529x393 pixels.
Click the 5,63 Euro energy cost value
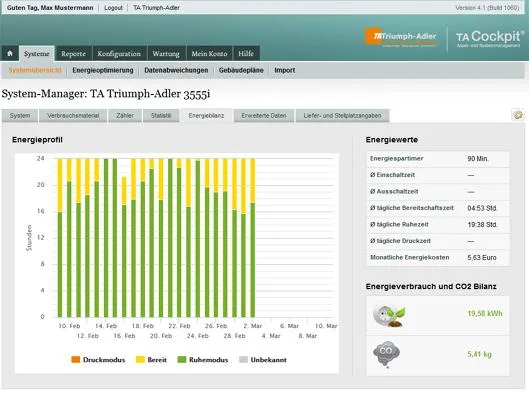[x=482, y=257]
